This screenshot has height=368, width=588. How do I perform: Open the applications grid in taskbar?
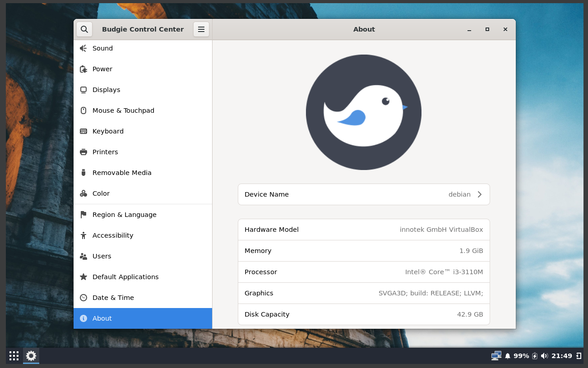(x=14, y=356)
